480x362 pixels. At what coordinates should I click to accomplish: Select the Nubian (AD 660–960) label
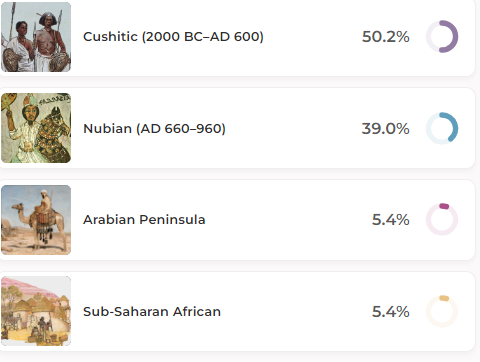pyautogui.click(x=154, y=128)
